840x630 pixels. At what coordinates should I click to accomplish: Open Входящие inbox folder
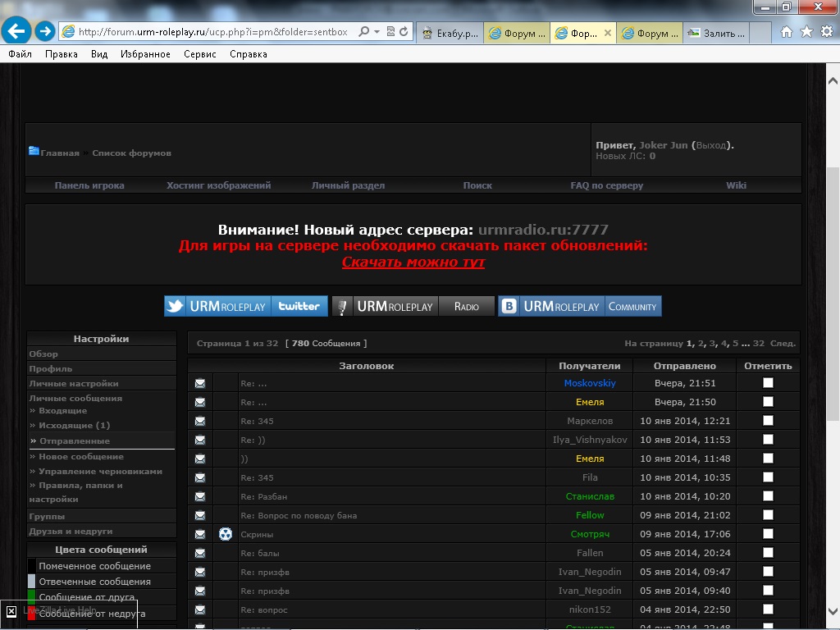coord(62,411)
